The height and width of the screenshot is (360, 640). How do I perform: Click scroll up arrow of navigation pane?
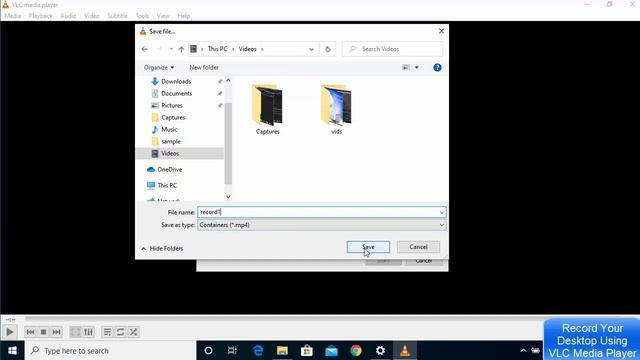228,80
